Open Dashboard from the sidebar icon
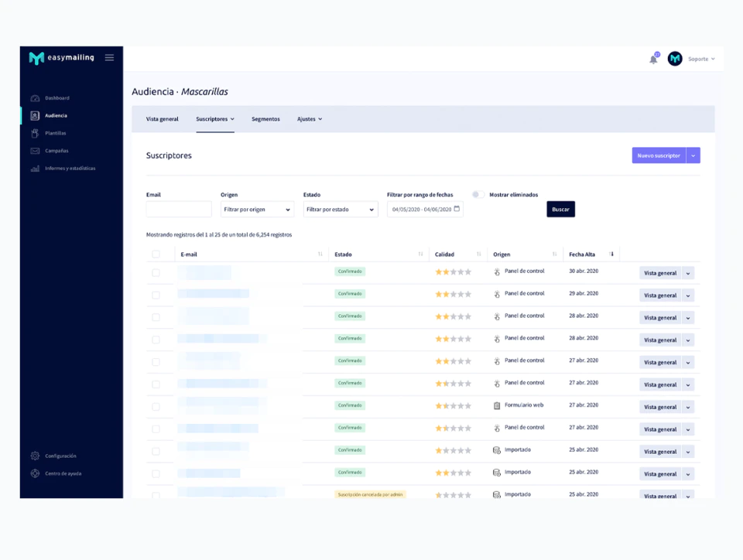The height and width of the screenshot is (560, 743). click(x=35, y=98)
